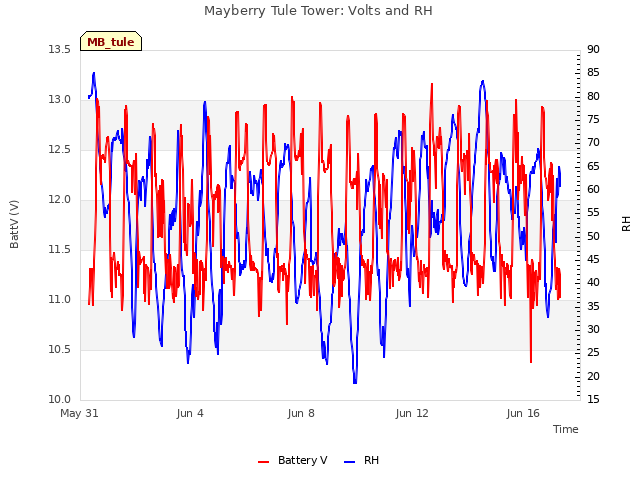Click the red Battery V legend swatch
This screenshot has height=480, width=640.
[x=264, y=462]
